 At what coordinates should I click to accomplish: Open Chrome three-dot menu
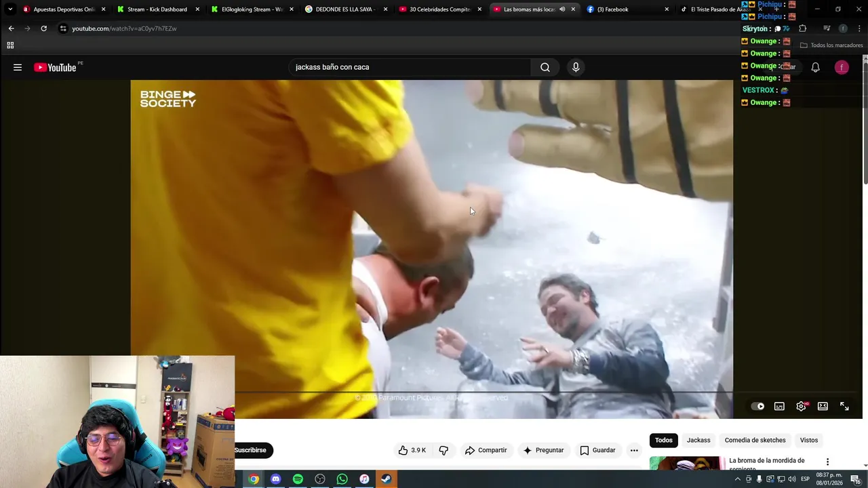click(858, 28)
